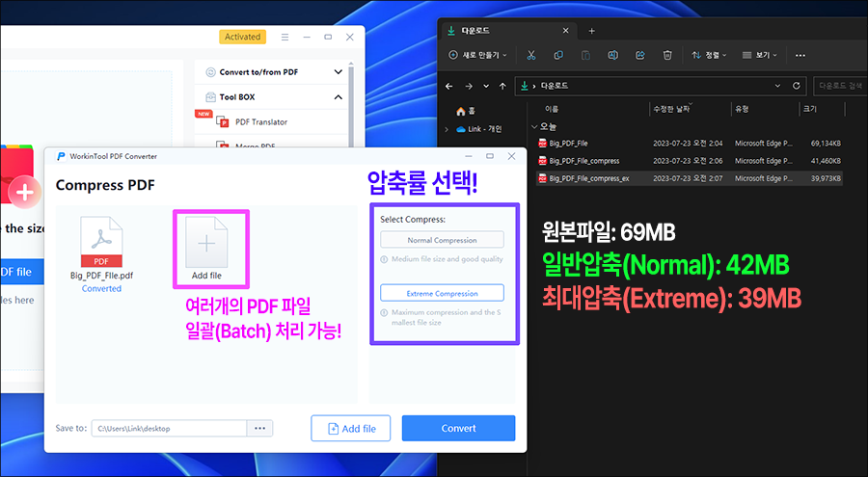The width and height of the screenshot is (868, 477).
Task: Click the 다운로드 검색 search box
Action: click(x=840, y=86)
